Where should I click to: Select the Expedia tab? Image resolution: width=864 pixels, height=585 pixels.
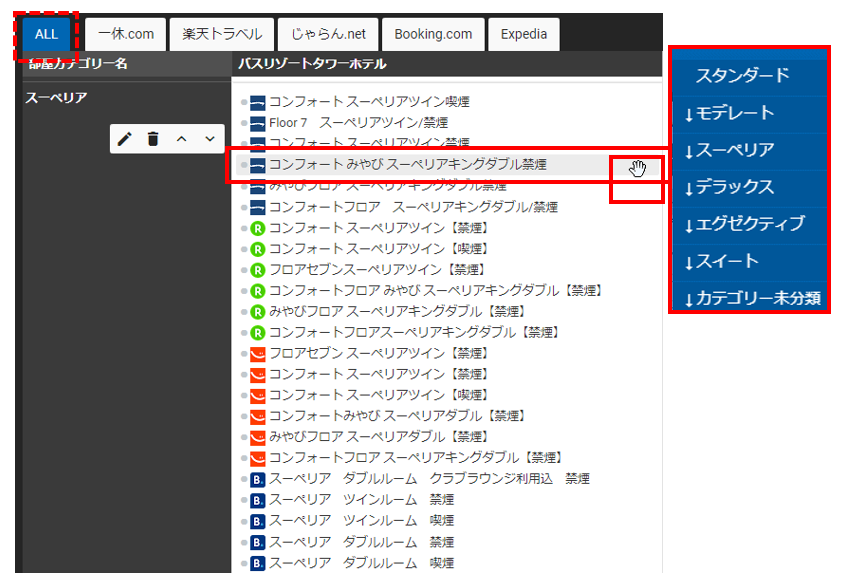[524, 34]
